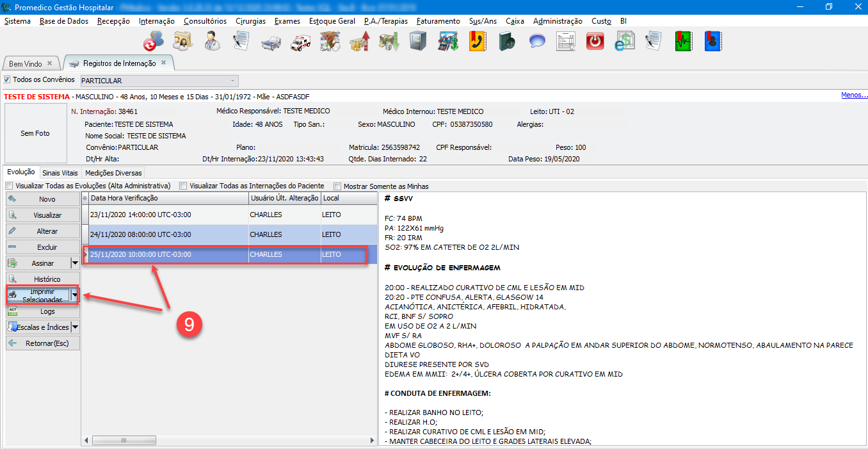Expand the Assinar button dropdown arrow
The height and width of the screenshot is (449, 868).
(x=75, y=263)
